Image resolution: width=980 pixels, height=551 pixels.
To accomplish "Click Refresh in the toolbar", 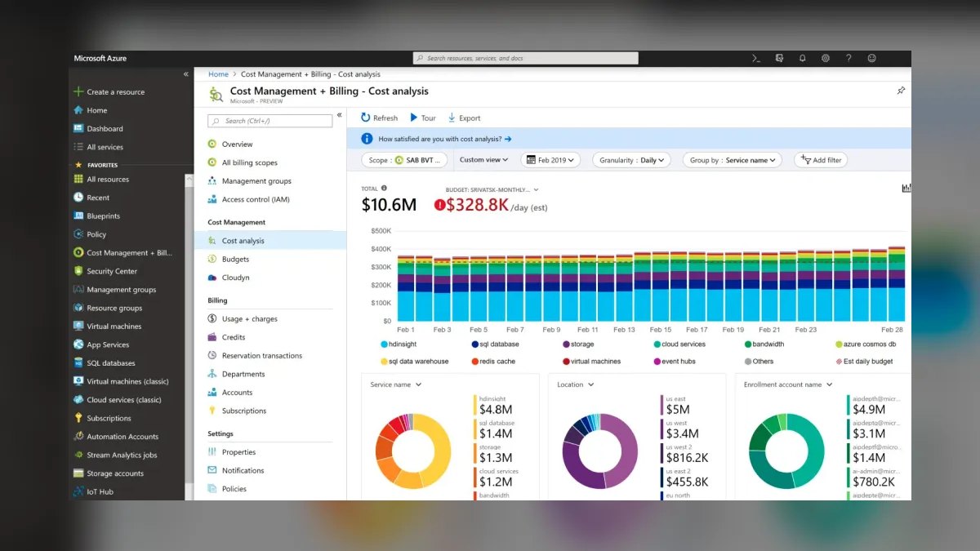I will 380,118.
